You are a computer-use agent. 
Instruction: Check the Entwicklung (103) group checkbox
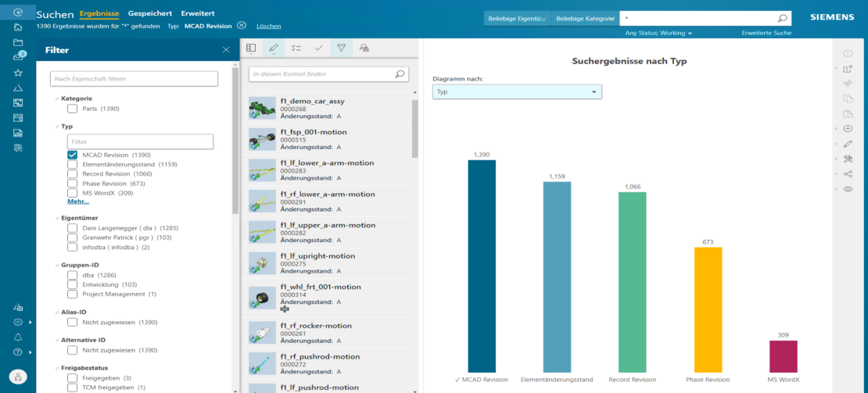pyautogui.click(x=72, y=284)
